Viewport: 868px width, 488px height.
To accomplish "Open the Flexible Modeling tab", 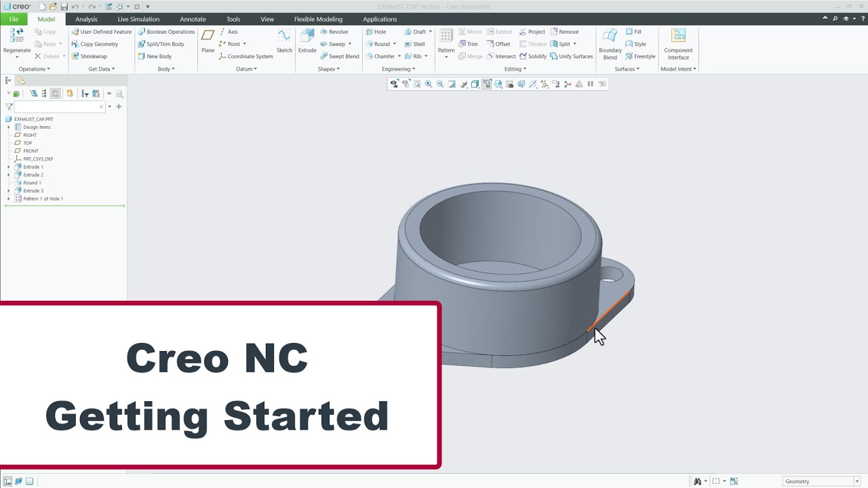I will [318, 19].
